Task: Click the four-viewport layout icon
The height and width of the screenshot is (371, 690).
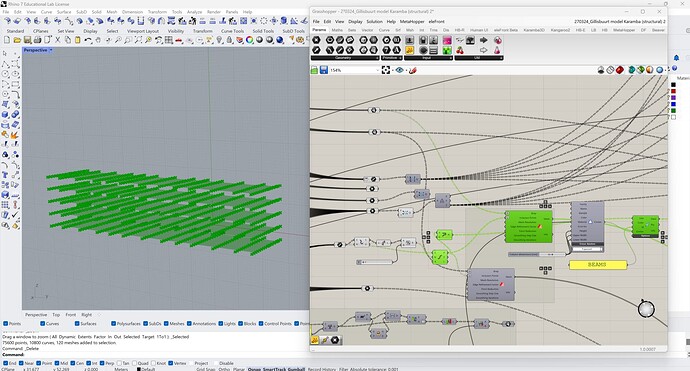Action: [169, 40]
